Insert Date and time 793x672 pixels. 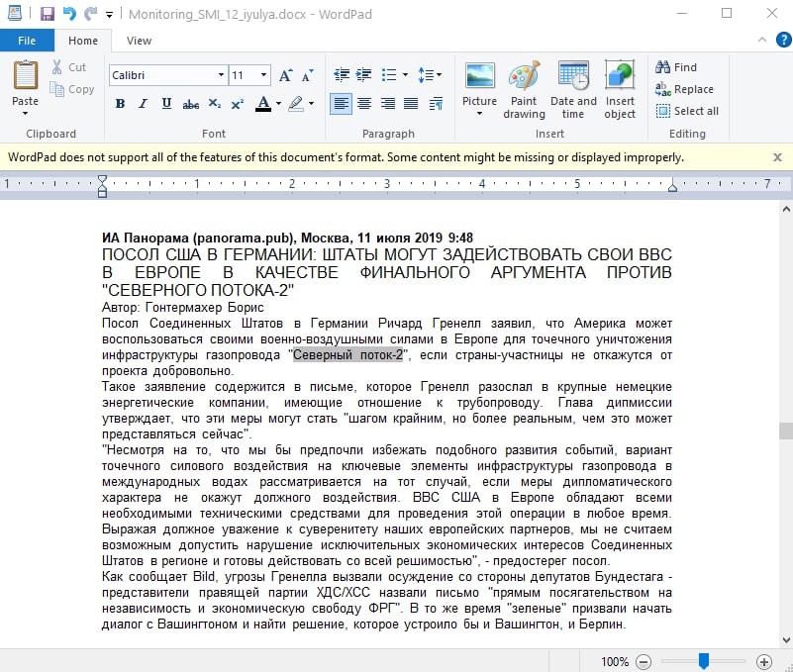tap(573, 90)
